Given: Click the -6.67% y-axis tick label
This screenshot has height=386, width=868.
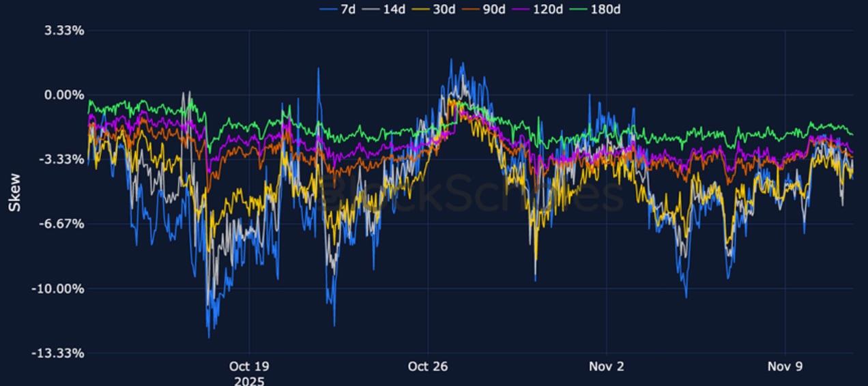Looking at the screenshot, I should pyautogui.click(x=62, y=224).
